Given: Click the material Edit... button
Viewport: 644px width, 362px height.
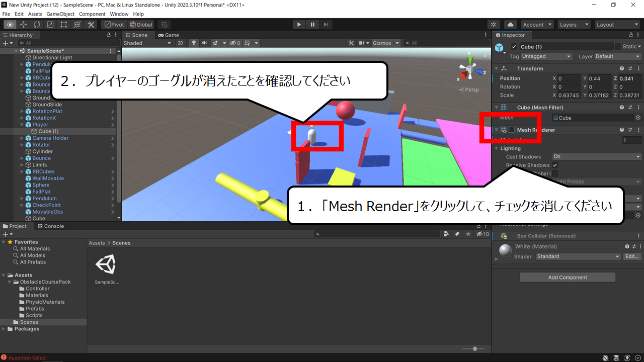Looking at the screenshot, I should (x=632, y=256).
